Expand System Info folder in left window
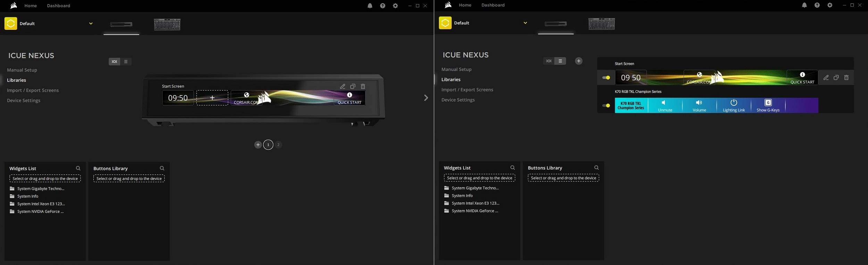The image size is (868, 265). click(x=24, y=196)
